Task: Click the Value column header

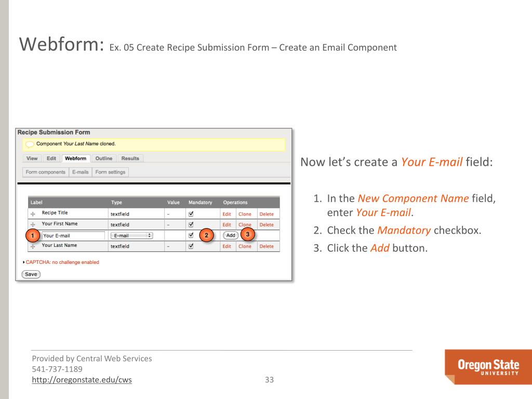Action: (174, 202)
